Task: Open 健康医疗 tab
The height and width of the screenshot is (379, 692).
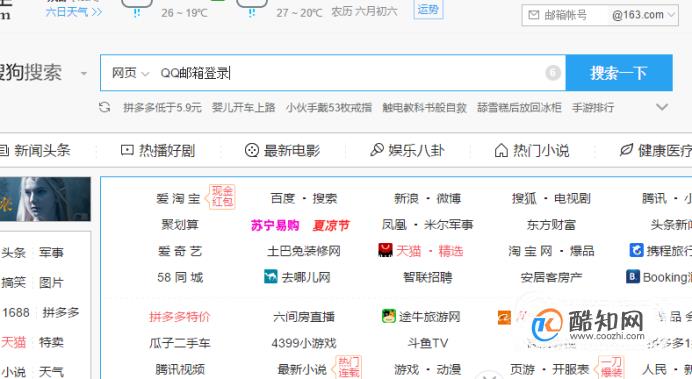Action: [665, 150]
